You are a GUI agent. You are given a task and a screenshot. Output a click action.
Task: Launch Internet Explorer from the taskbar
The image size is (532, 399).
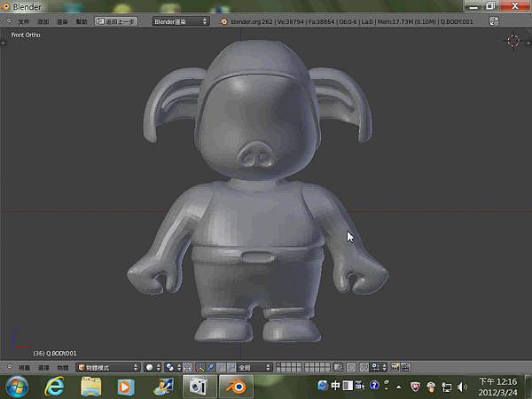point(55,387)
